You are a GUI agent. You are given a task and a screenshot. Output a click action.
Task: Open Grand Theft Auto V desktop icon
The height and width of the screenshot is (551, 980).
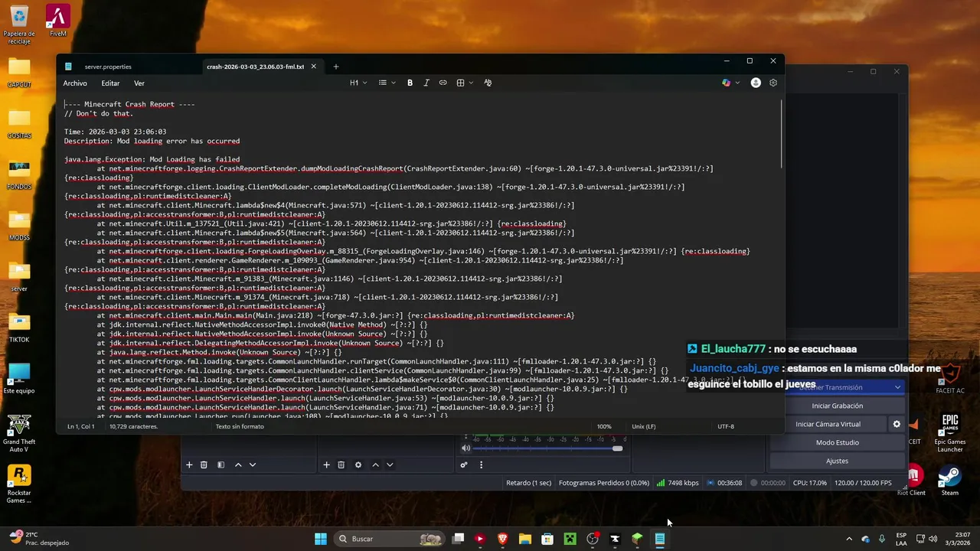18,433
